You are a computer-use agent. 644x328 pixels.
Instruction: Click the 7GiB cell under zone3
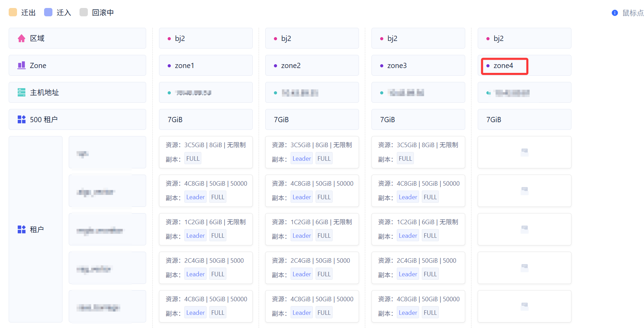click(418, 119)
